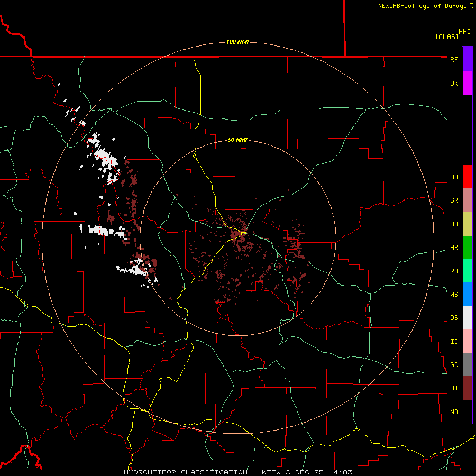476x476 pixels.
Task: Click the DS white legend swatch
Action: (467, 317)
